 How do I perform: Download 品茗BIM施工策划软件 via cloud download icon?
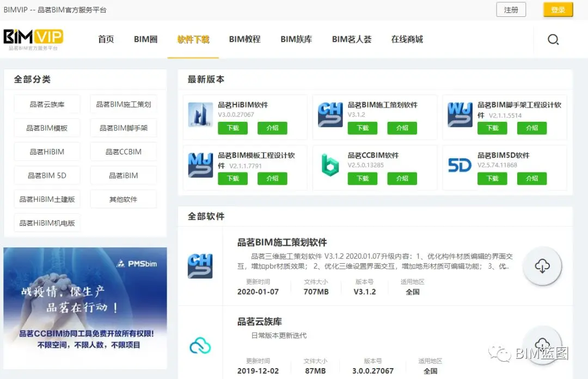[542, 266]
